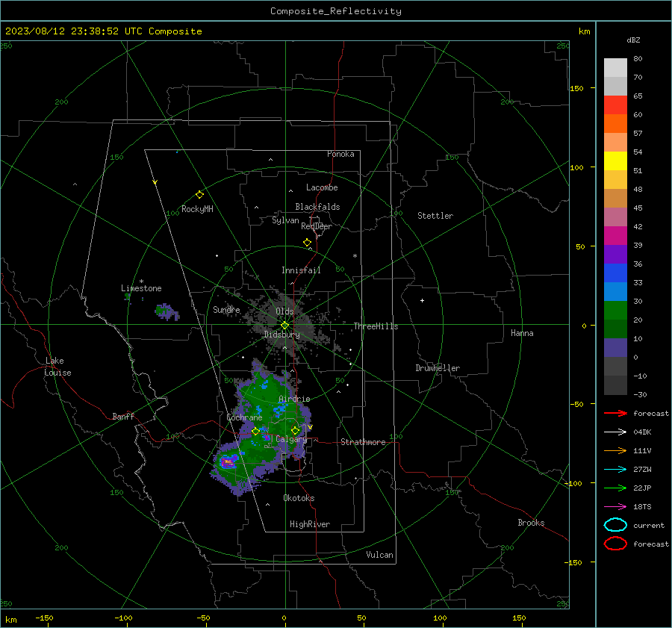The width and height of the screenshot is (672, 628).
Task: Click the magenta 42-39 dBZ color swatch
Action: [x=615, y=236]
